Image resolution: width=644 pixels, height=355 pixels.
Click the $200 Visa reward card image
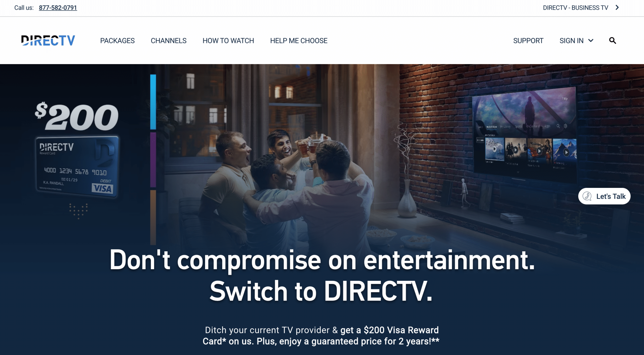coord(77,167)
